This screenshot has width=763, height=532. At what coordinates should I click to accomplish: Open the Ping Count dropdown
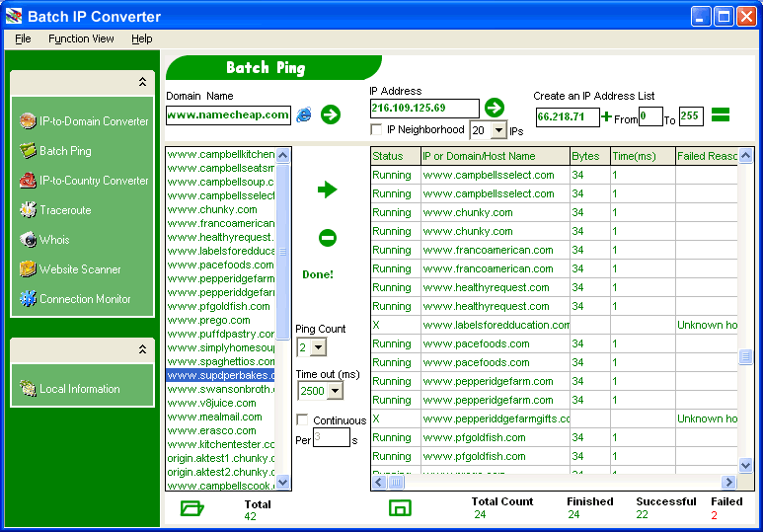318,347
